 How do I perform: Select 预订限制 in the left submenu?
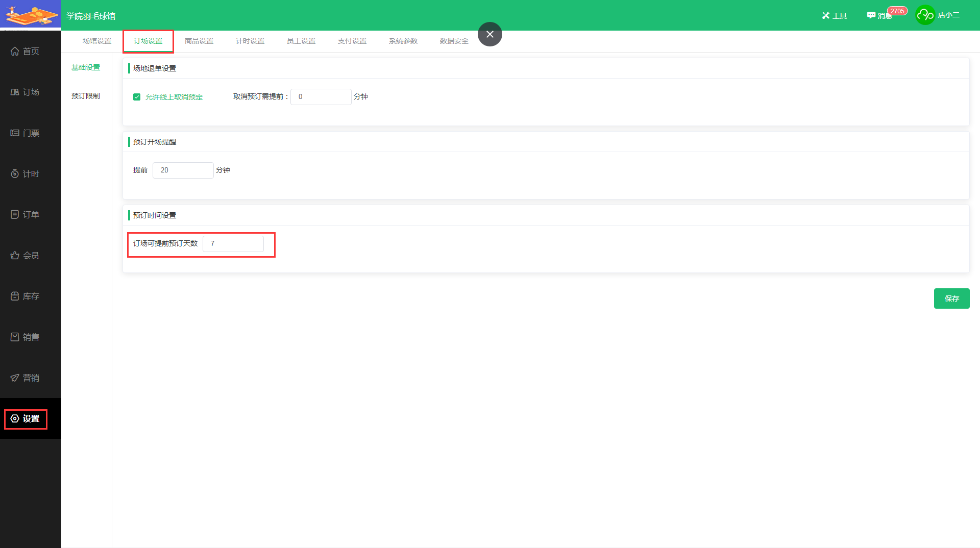click(86, 96)
